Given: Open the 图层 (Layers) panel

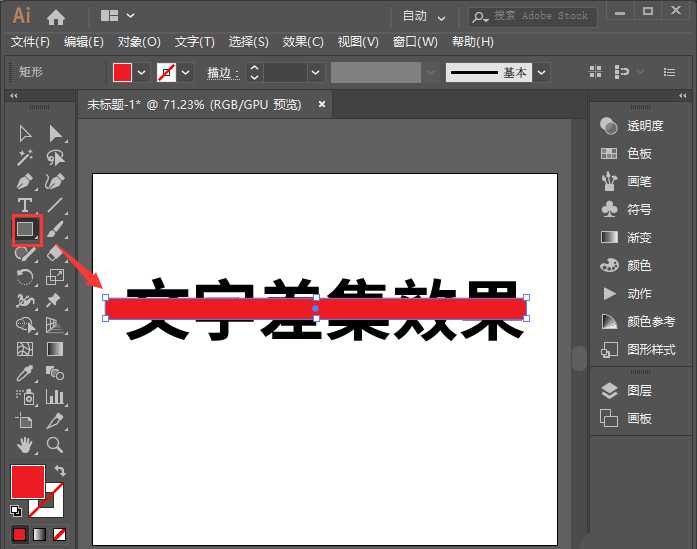Looking at the screenshot, I should 638,391.
